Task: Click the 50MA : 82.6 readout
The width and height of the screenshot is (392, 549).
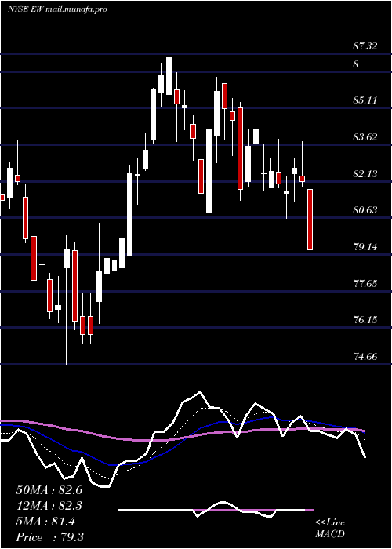Action: tap(49, 490)
